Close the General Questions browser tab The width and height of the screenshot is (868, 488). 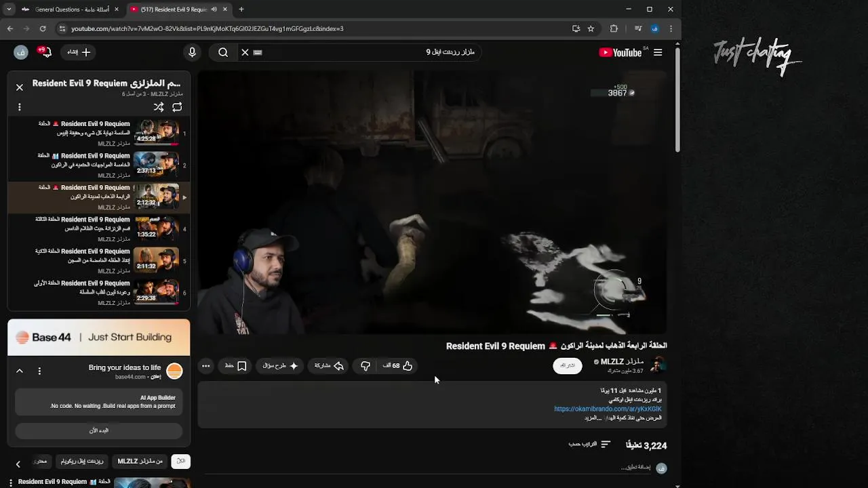pos(117,9)
